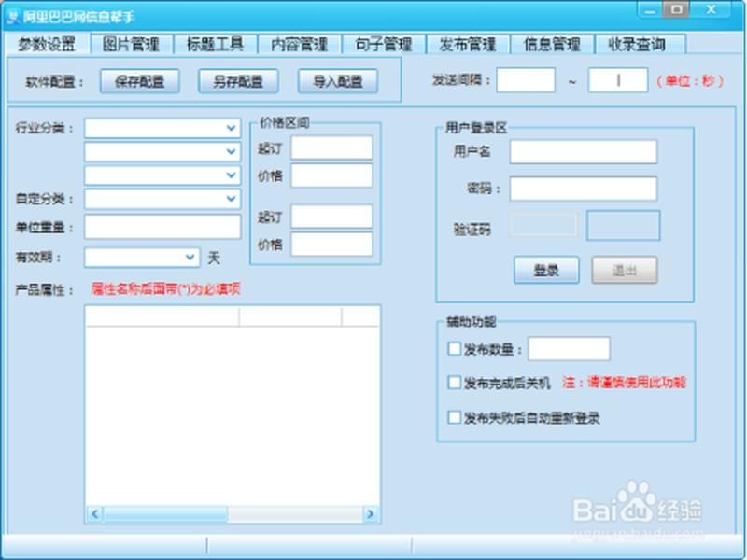Click the horizontal scrollbar thumb under the property list
The image size is (747, 560).
tap(165, 514)
